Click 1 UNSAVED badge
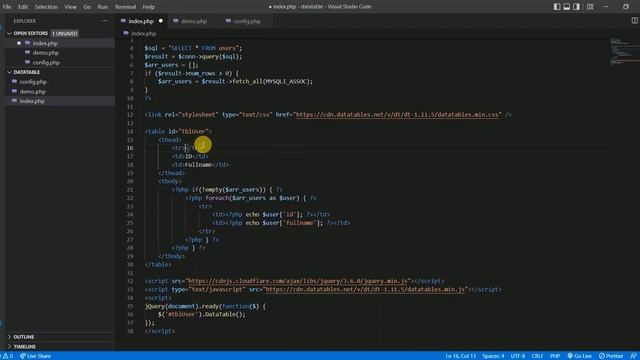640x360 pixels. point(65,33)
